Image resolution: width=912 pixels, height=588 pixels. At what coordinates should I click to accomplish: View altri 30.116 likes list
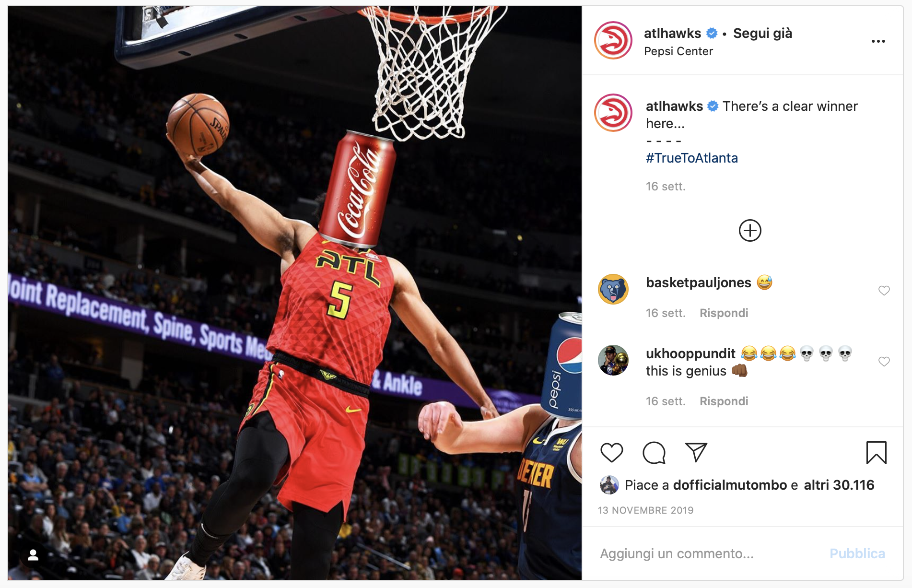(839, 485)
